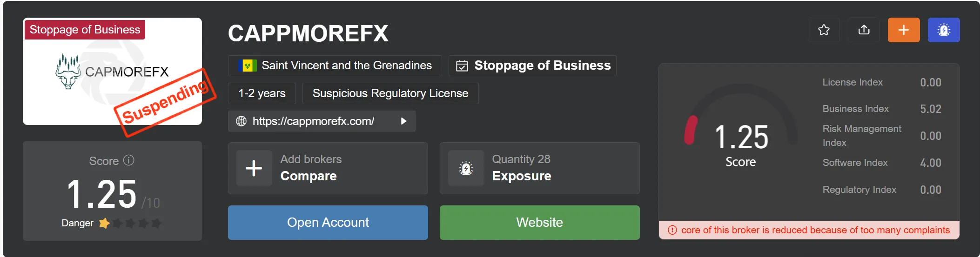Click License Index value 0.00

pyautogui.click(x=931, y=83)
